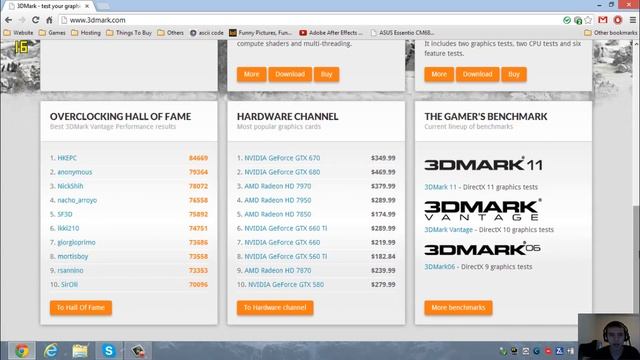Image resolution: width=640 pixels, height=360 pixels.
Task: Open NickShih's hall of fame entry
Action: point(70,186)
